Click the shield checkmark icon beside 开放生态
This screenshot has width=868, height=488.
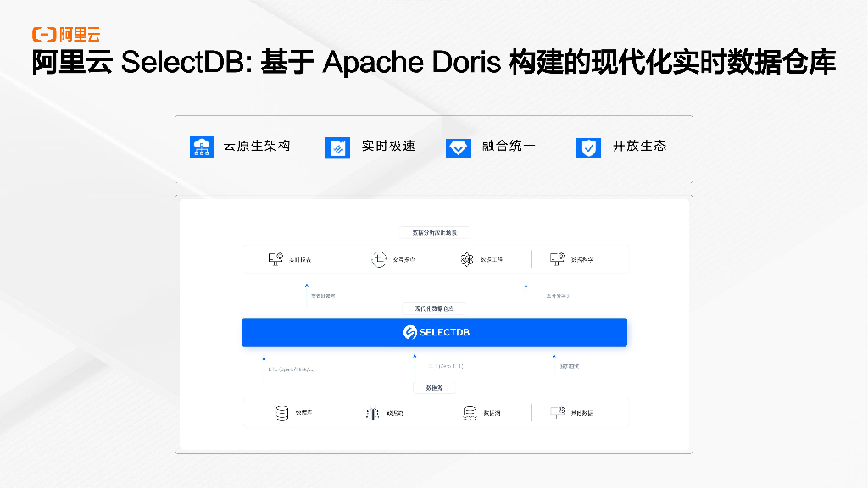point(588,147)
